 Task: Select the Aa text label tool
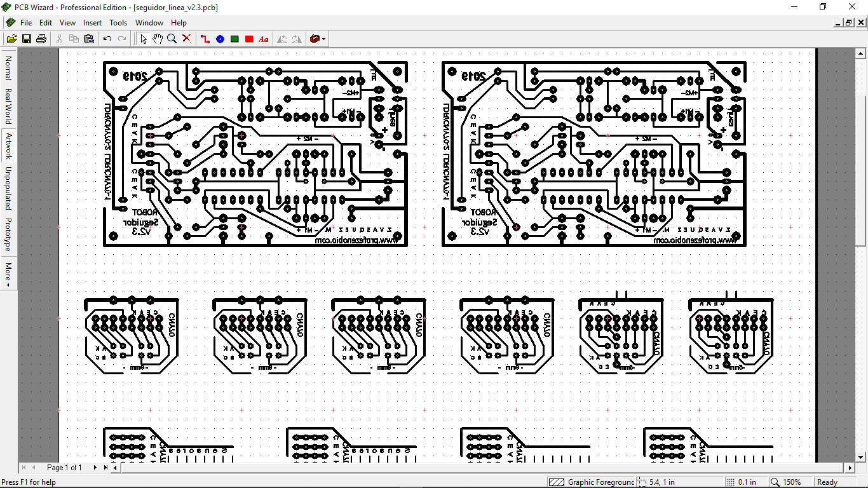[264, 39]
